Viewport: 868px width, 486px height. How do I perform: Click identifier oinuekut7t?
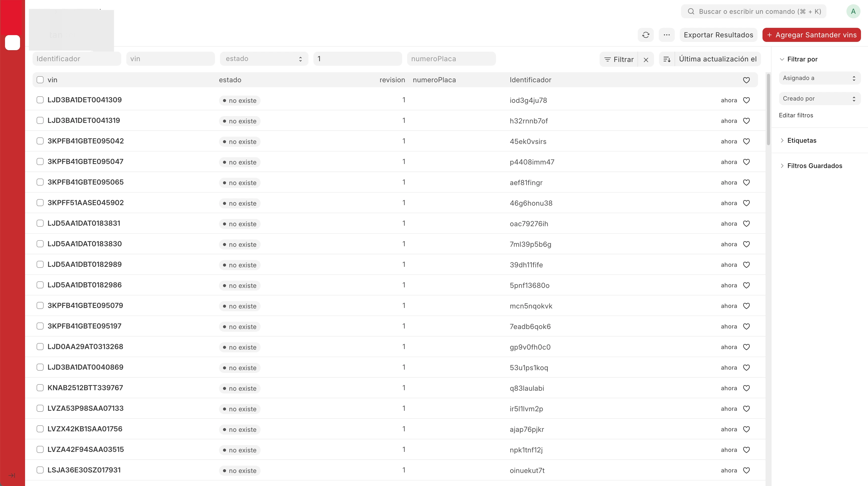(x=527, y=470)
